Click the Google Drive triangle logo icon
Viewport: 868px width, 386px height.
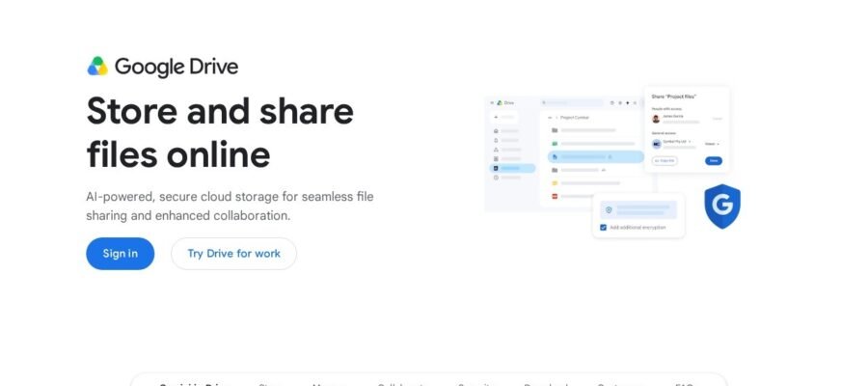point(97,66)
